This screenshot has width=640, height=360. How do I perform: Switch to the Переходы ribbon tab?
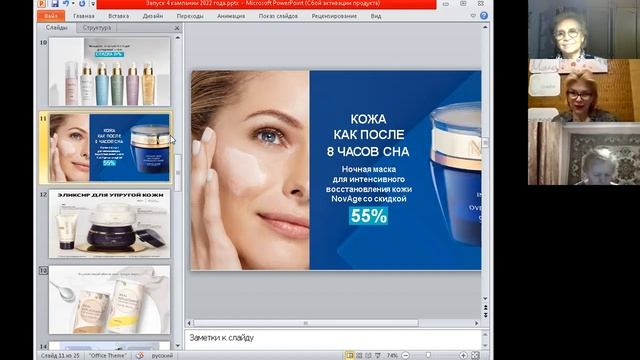point(190,16)
